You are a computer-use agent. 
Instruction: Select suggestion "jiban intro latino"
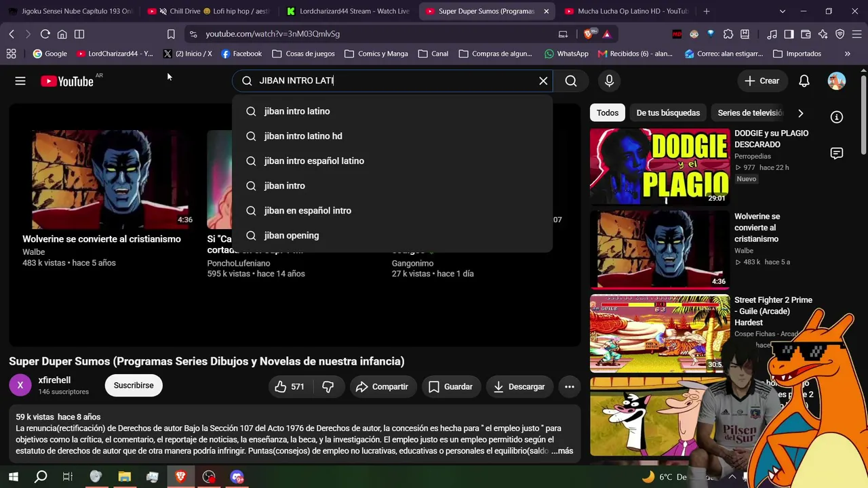pyautogui.click(x=392, y=111)
